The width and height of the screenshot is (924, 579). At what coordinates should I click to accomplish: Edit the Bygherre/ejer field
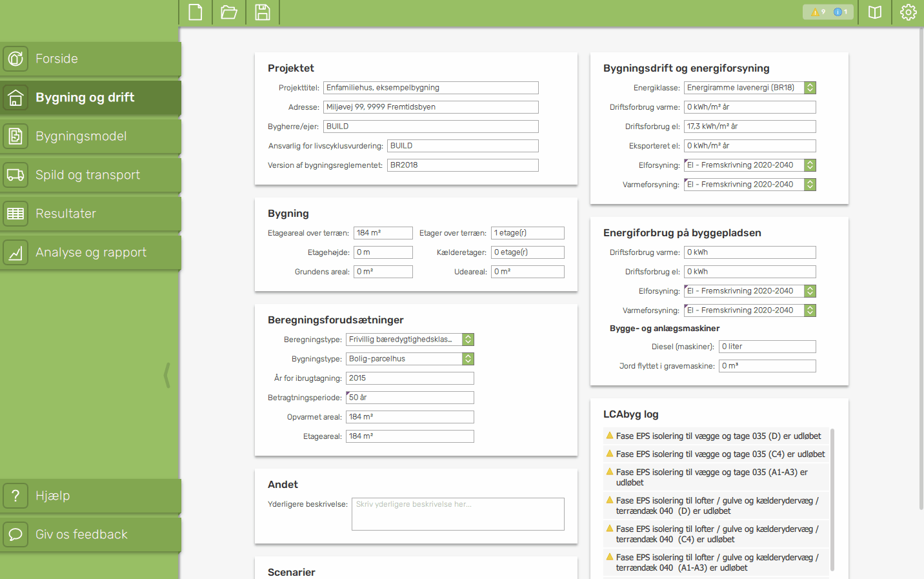[x=431, y=127]
